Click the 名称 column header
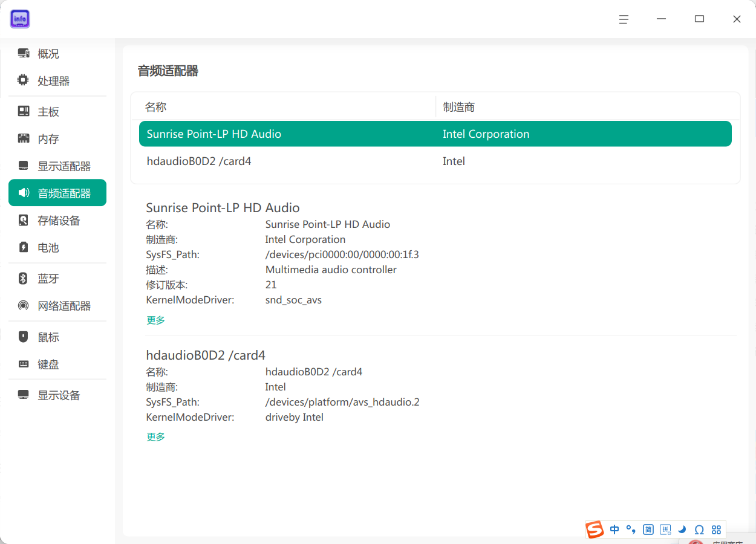Image resolution: width=756 pixels, height=544 pixels. point(156,107)
